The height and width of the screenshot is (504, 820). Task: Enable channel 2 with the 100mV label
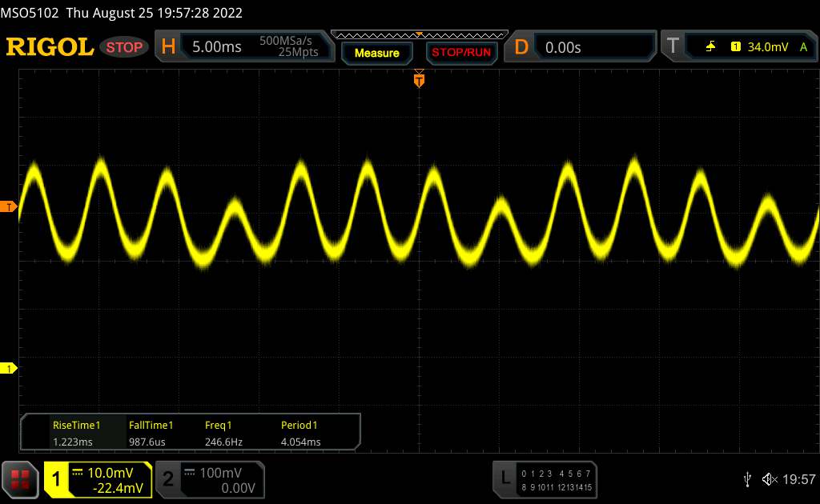pos(207,479)
